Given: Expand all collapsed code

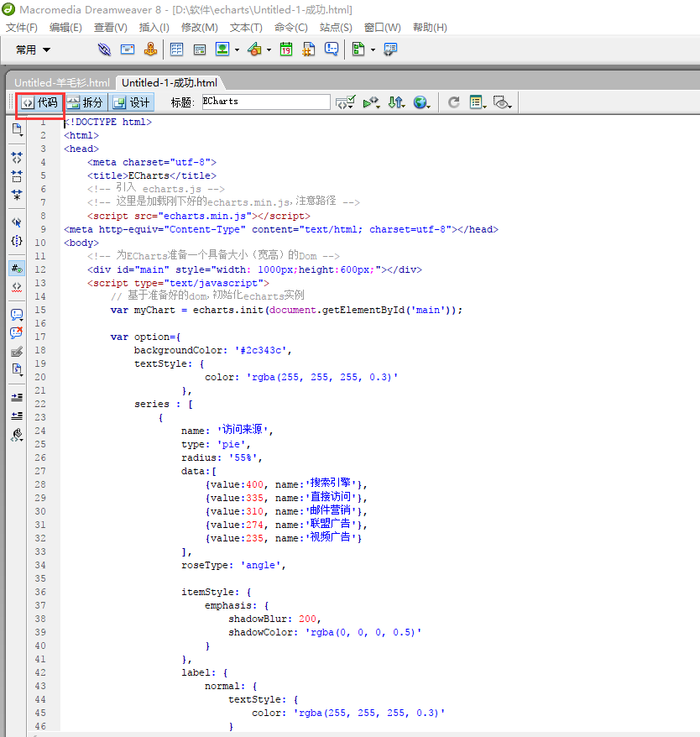Looking at the screenshot, I should tap(17, 195).
